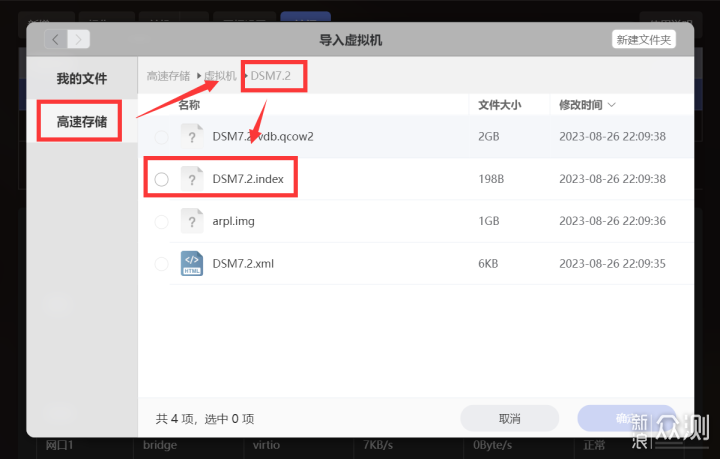The width and height of the screenshot is (720, 459).
Task: Click the DSM7.2.xml HTML file icon
Action: (191, 264)
